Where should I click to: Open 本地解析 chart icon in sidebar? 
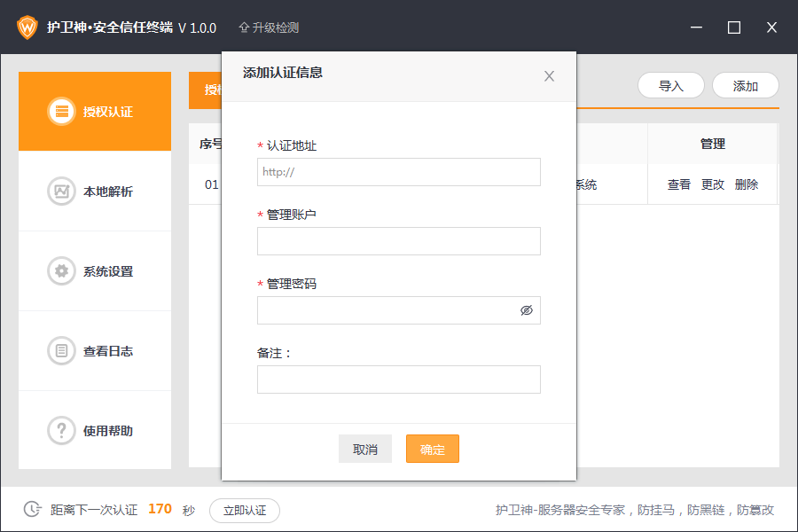click(61, 192)
